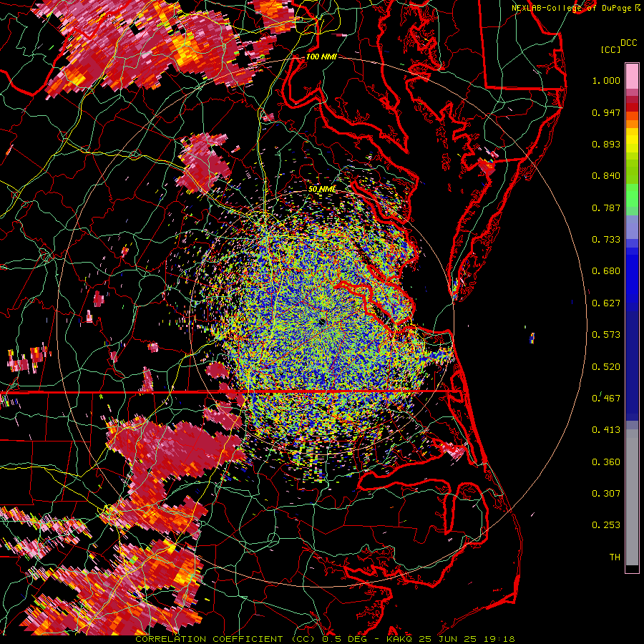
Task: Click the 0.893 scale value
Action: [606, 144]
